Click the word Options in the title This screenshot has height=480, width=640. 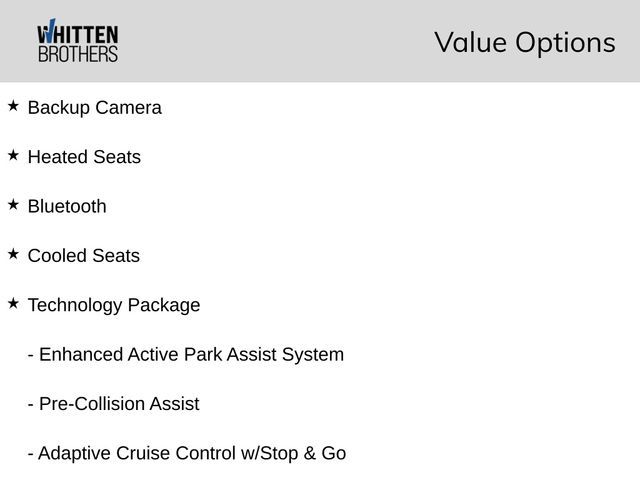(565, 42)
